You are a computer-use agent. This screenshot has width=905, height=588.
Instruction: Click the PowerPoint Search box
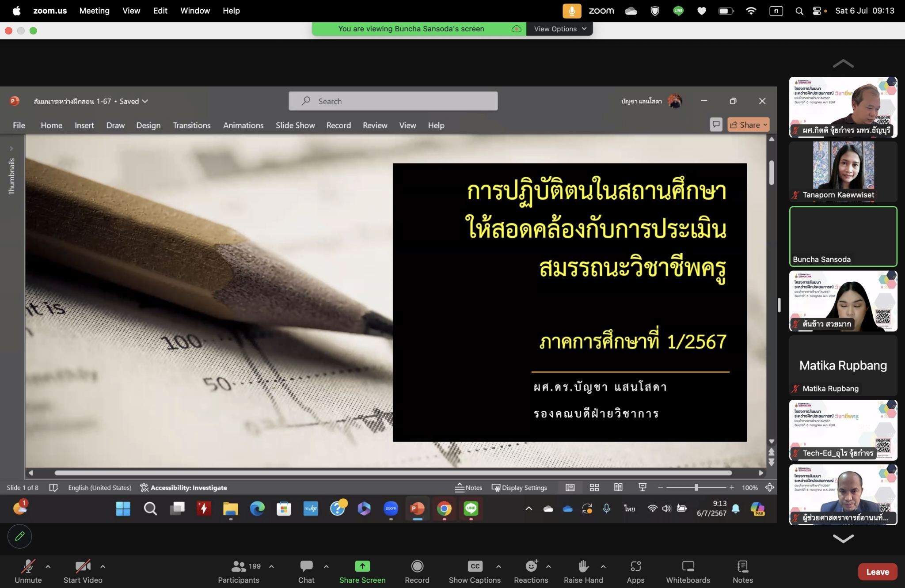[x=393, y=101]
